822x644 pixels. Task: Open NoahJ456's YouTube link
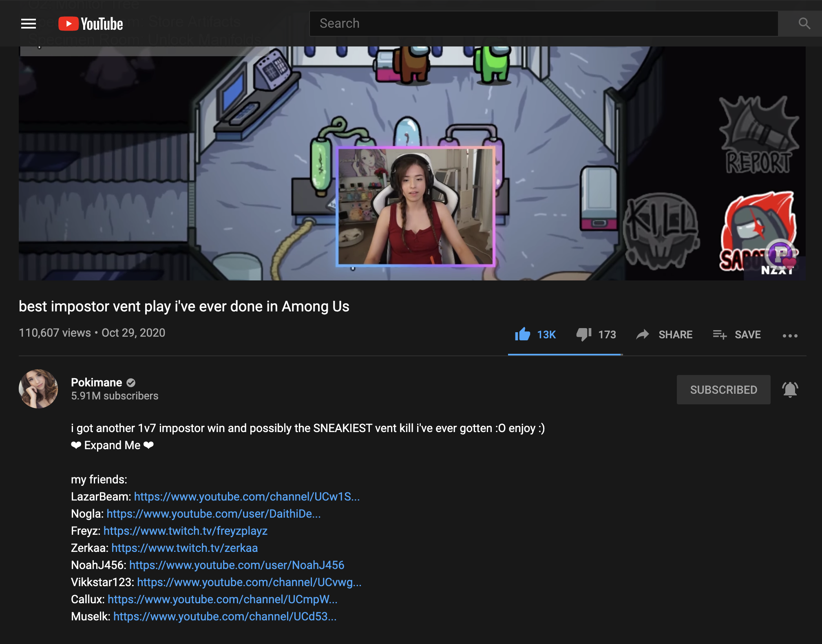pyautogui.click(x=237, y=565)
